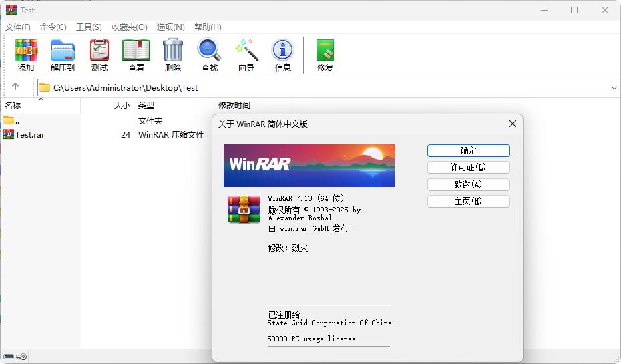This screenshot has width=621, height=364.
Task: Open the 向导 (Wizard) wand icon
Action: pos(246,50)
